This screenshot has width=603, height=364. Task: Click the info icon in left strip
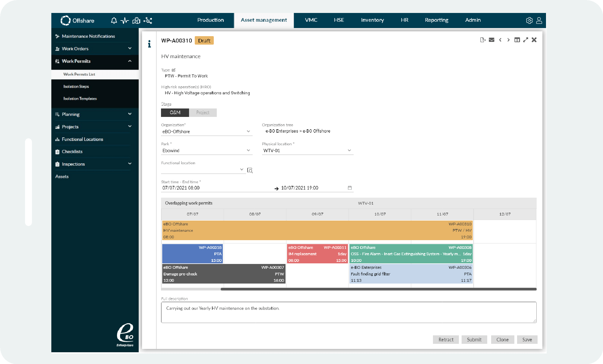tap(149, 44)
